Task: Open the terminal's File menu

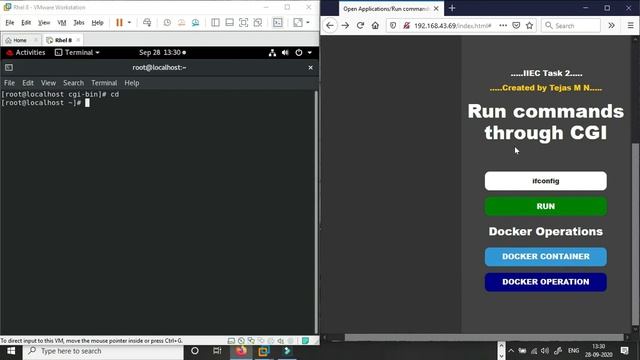Action: tap(9, 83)
